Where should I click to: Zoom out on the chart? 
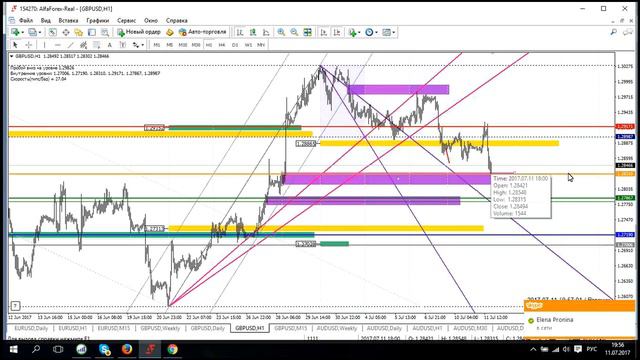[294, 32]
